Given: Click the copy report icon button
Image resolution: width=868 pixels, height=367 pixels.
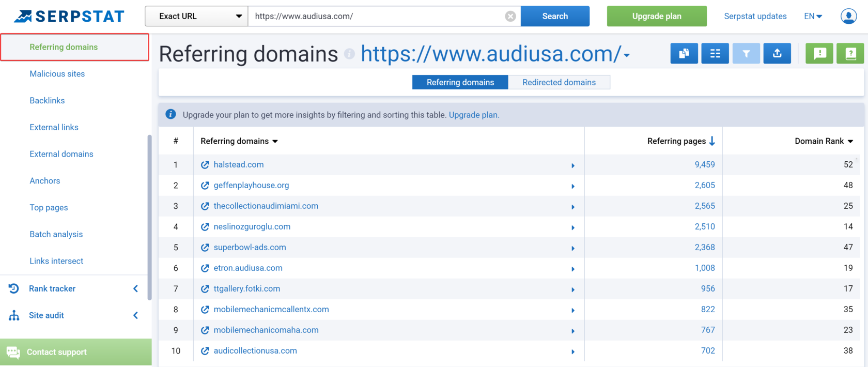Looking at the screenshot, I should (684, 53).
